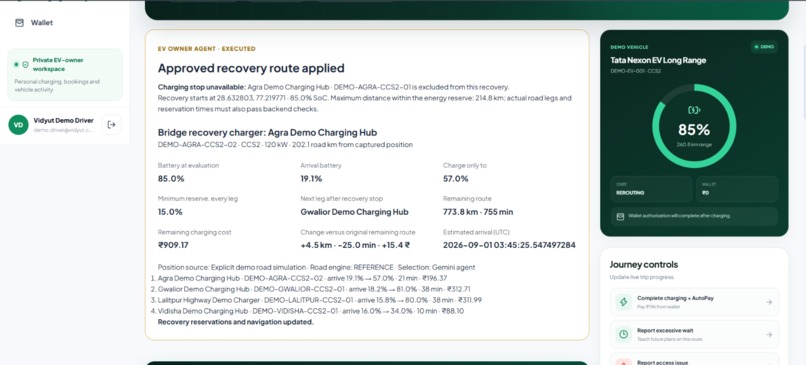Click Tata Nexon EV Long Range title
The height and width of the screenshot is (365, 806).
[x=658, y=60]
